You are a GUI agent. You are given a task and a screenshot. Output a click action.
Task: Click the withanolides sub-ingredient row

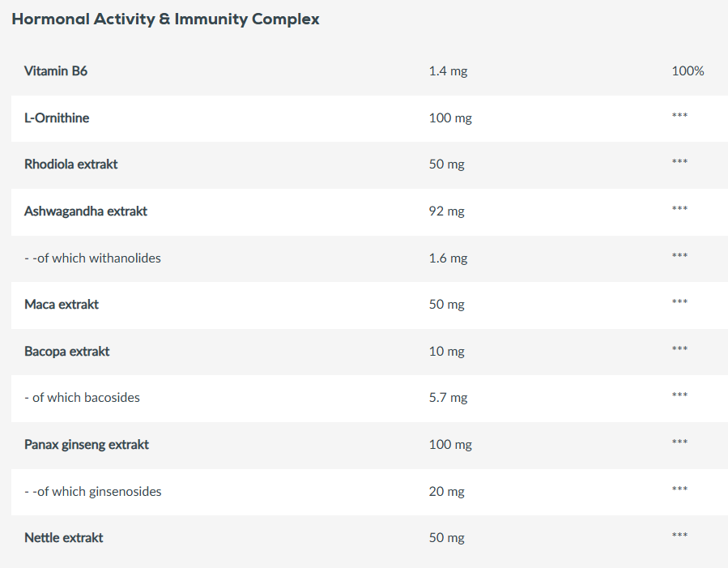tap(92, 258)
